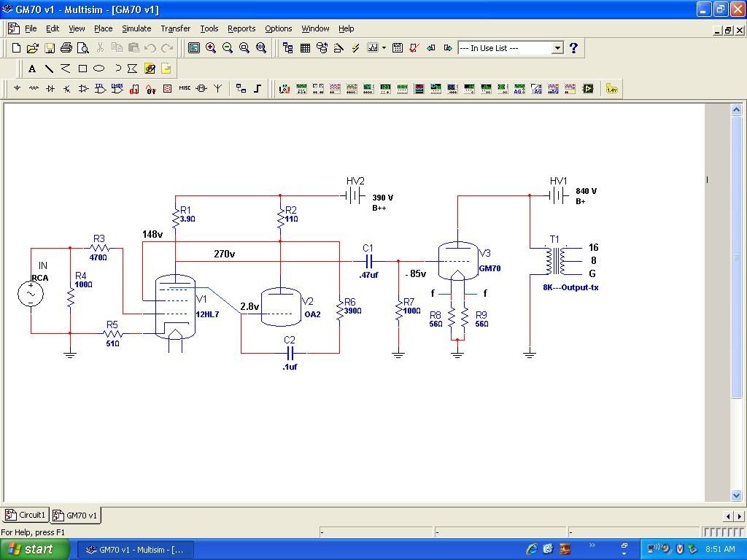Image resolution: width=747 pixels, height=560 pixels.
Task: Open the Options menu
Action: [279, 28]
